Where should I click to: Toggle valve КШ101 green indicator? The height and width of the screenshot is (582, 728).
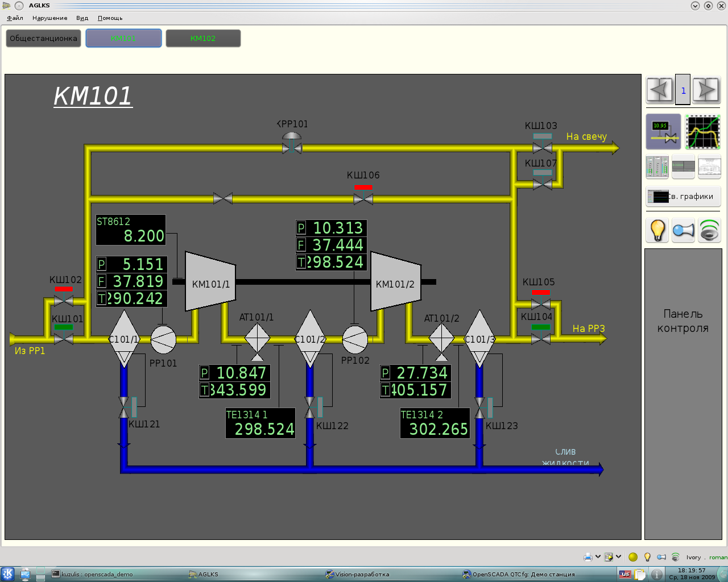[x=63, y=327]
